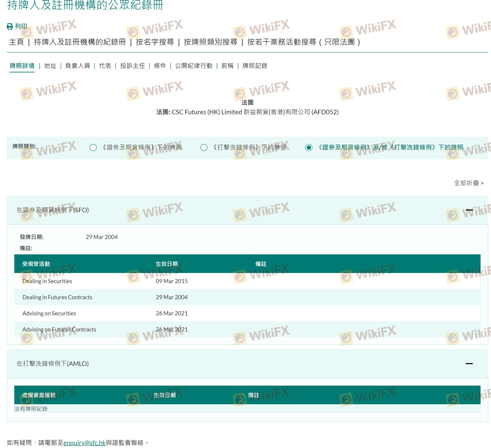Go to the 代表 tab
This screenshot has height=448, width=491.
105,66
